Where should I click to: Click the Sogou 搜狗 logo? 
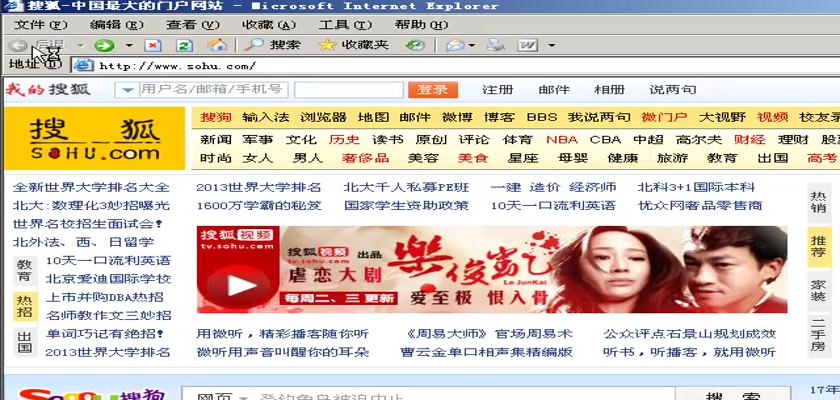coord(91,394)
